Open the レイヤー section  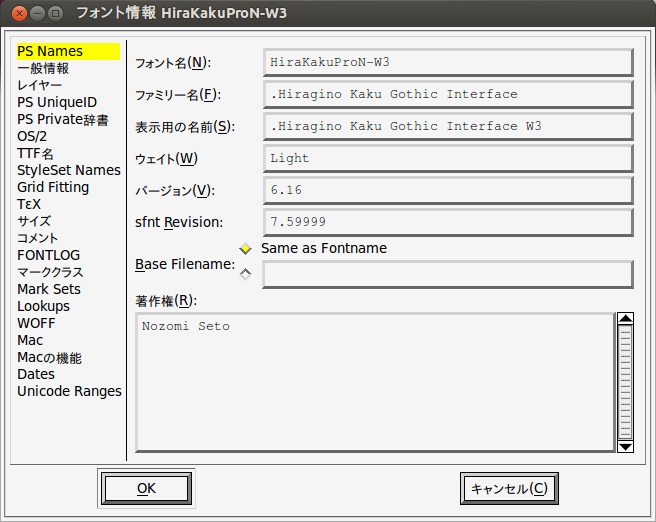(x=39, y=85)
